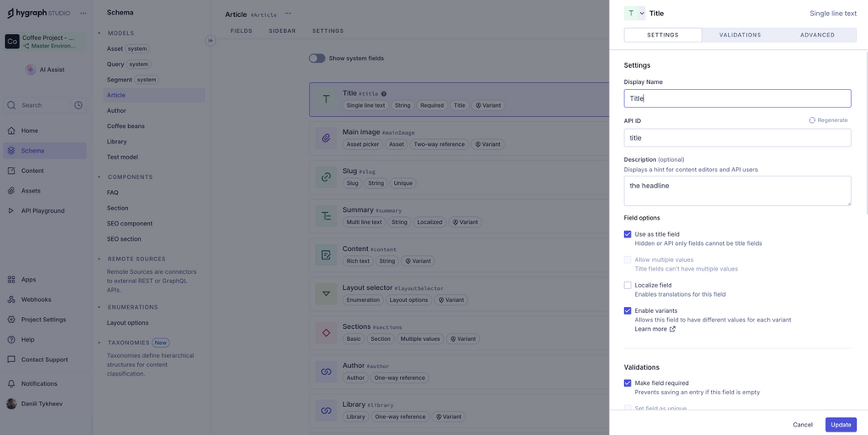Enable the Localize field checkbox
868x435 pixels.
coord(628,285)
